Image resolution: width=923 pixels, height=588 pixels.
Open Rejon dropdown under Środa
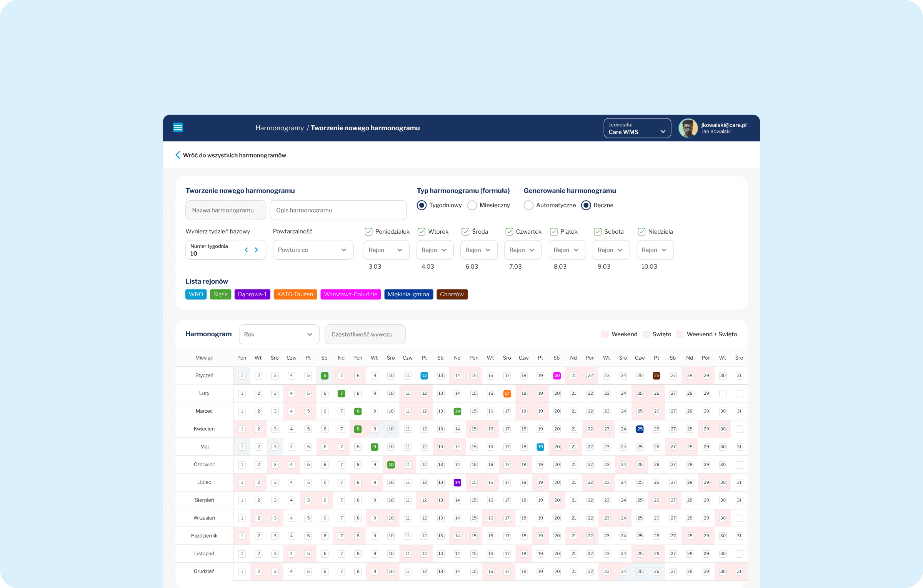click(478, 250)
